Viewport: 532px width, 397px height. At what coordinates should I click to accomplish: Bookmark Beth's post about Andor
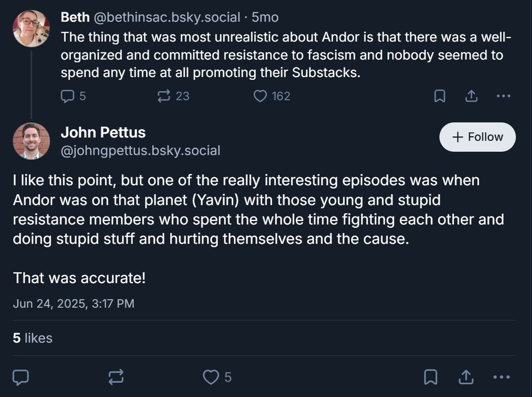coord(440,96)
